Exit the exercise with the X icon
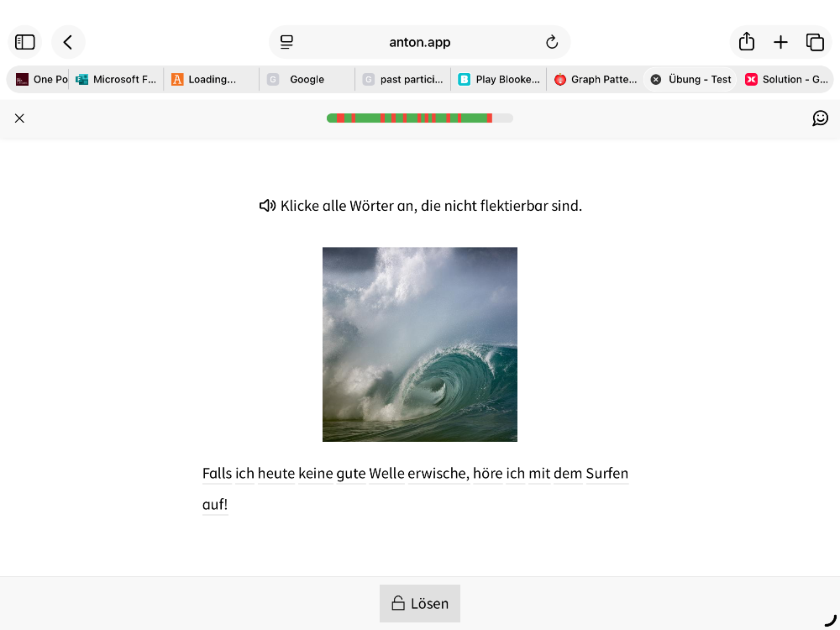This screenshot has height=630, width=840. [19, 118]
